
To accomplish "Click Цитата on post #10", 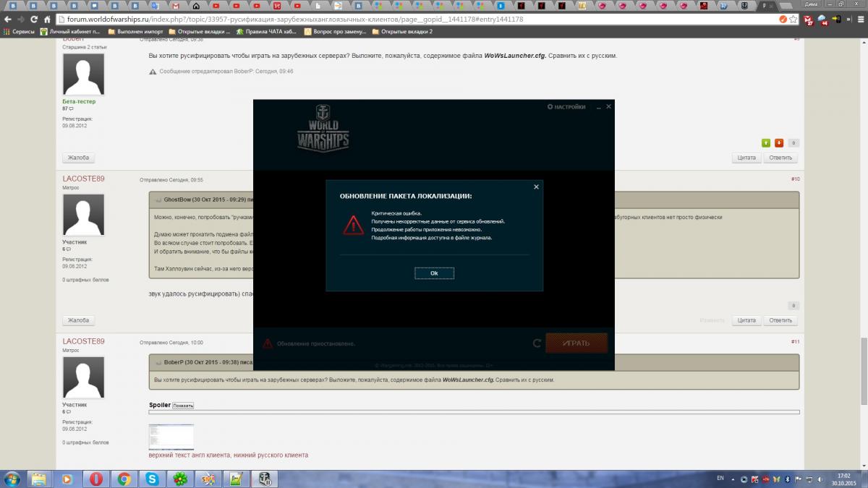I will pyautogui.click(x=746, y=320).
